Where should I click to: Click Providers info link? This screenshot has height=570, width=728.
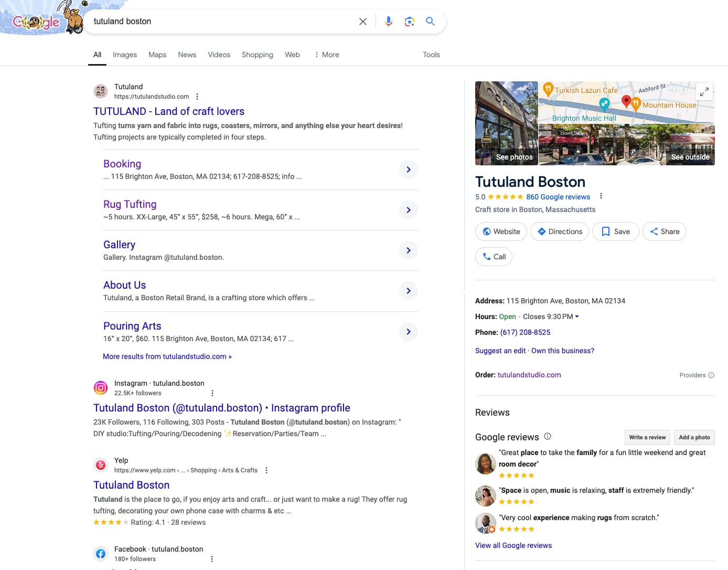click(697, 375)
